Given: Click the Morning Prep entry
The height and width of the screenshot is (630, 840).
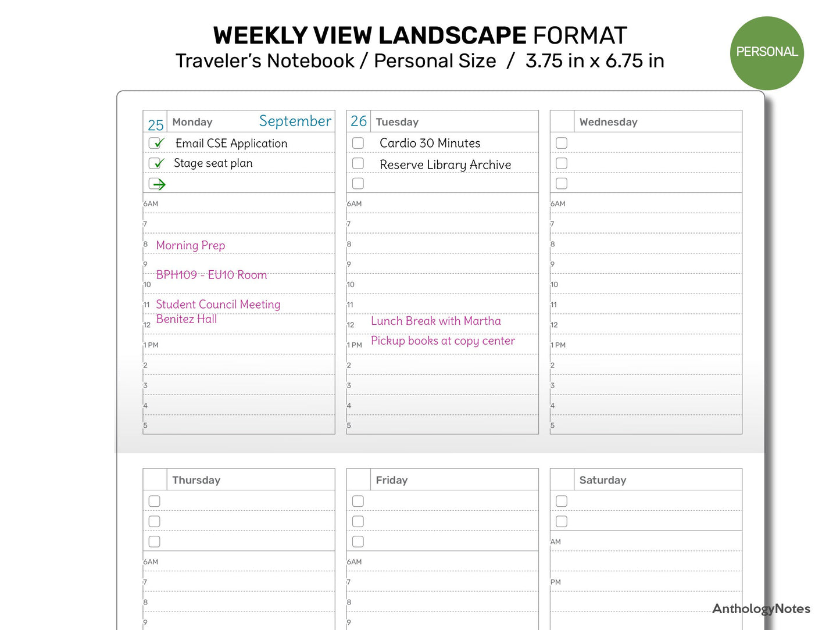Looking at the screenshot, I should [191, 245].
